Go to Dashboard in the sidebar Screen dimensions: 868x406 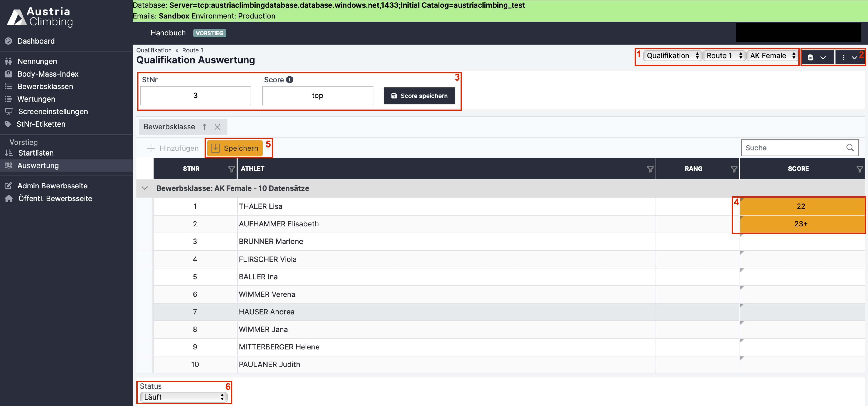pyautogui.click(x=36, y=41)
